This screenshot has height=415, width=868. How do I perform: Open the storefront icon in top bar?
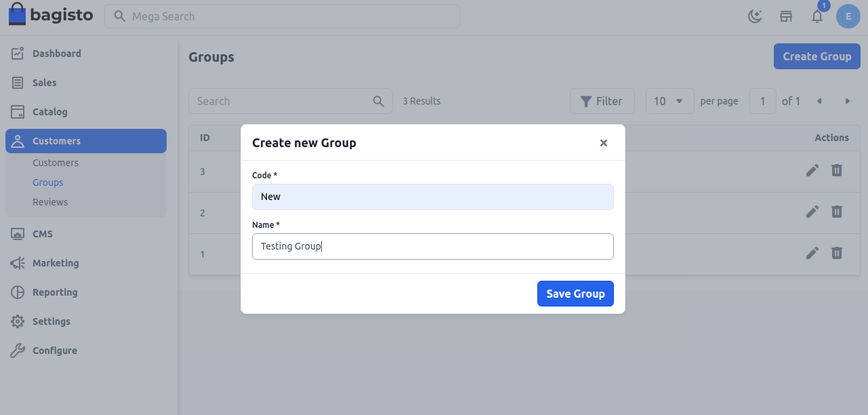tap(786, 16)
